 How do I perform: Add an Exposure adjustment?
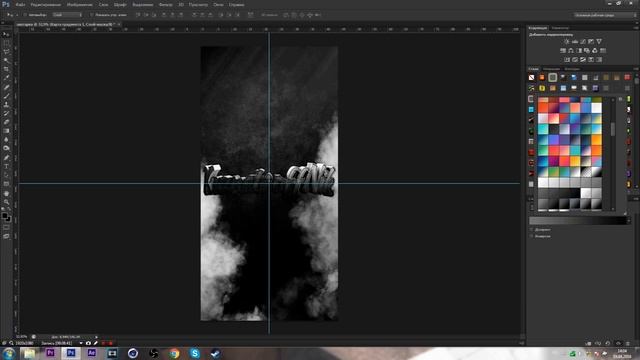[591, 42]
